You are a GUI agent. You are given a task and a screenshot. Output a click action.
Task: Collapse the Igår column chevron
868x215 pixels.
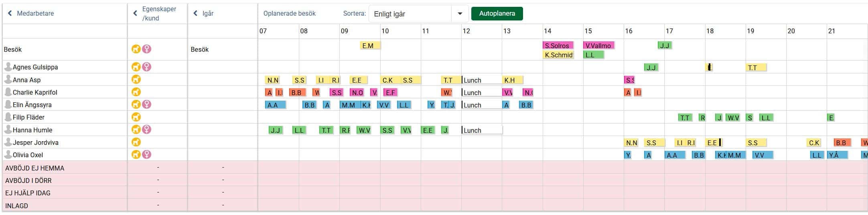(x=195, y=13)
